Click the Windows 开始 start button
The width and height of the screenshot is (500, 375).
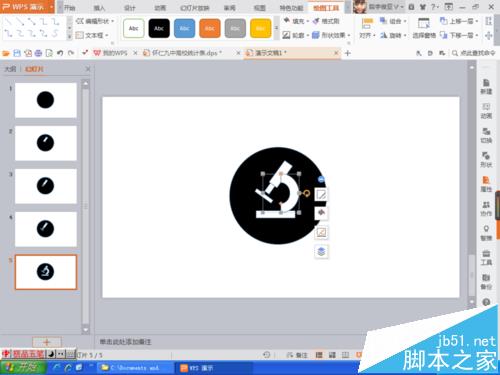point(23,368)
